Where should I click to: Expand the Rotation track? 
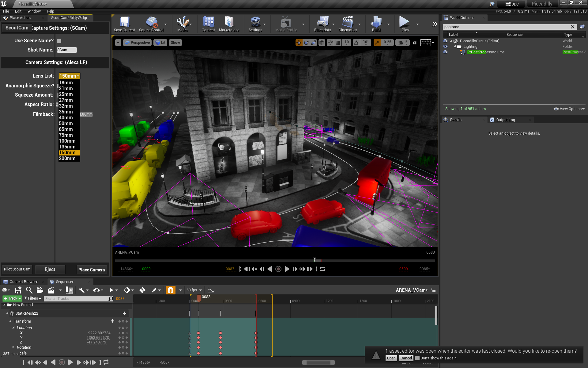(13, 347)
